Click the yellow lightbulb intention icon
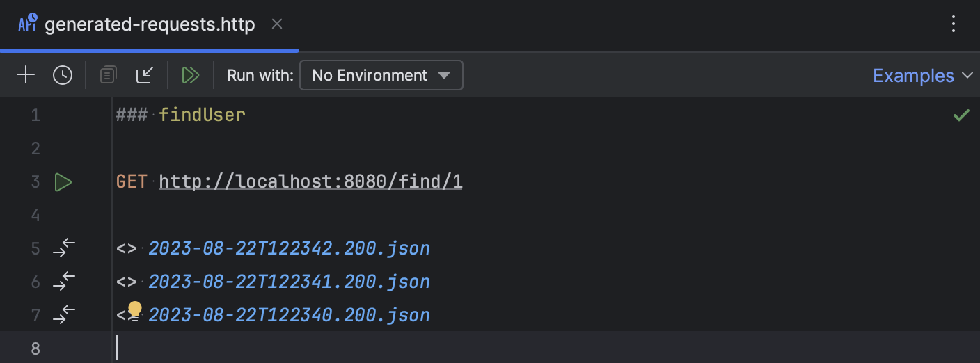The image size is (980, 363). pyautogui.click(x=134, y=309)
